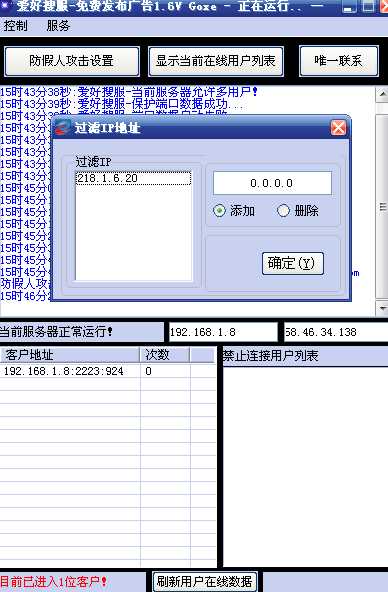Click the log scrollbar down arrow
388x592 pixels.
click(x=382, y=308)
